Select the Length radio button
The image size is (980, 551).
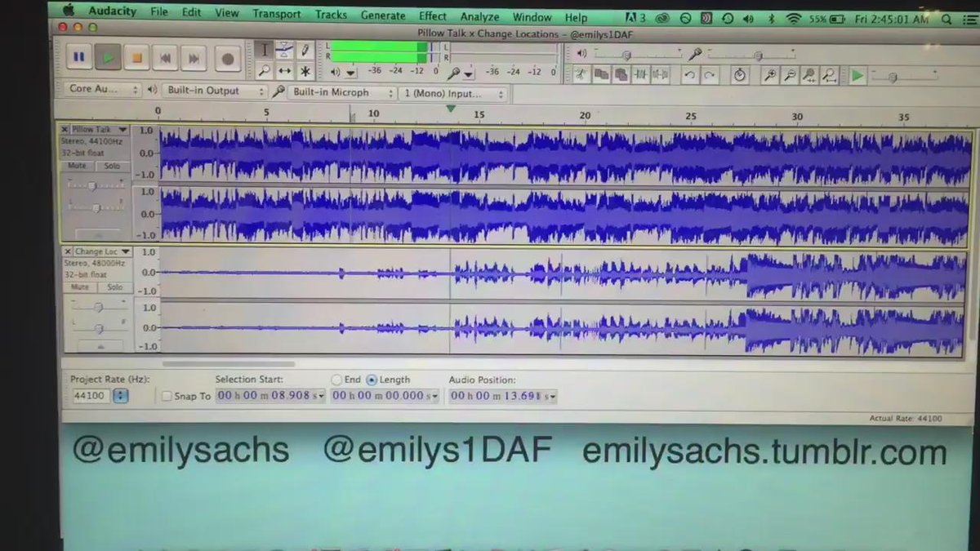point(372,380)
